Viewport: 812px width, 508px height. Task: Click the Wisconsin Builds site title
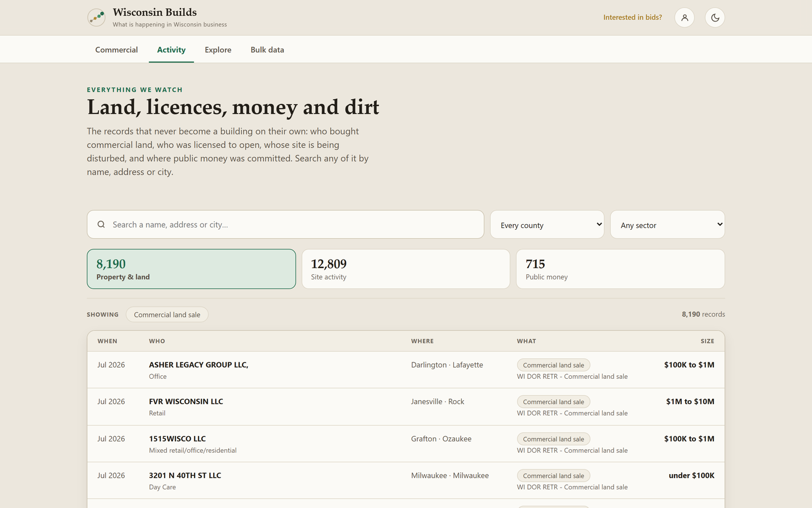[155, 12]
